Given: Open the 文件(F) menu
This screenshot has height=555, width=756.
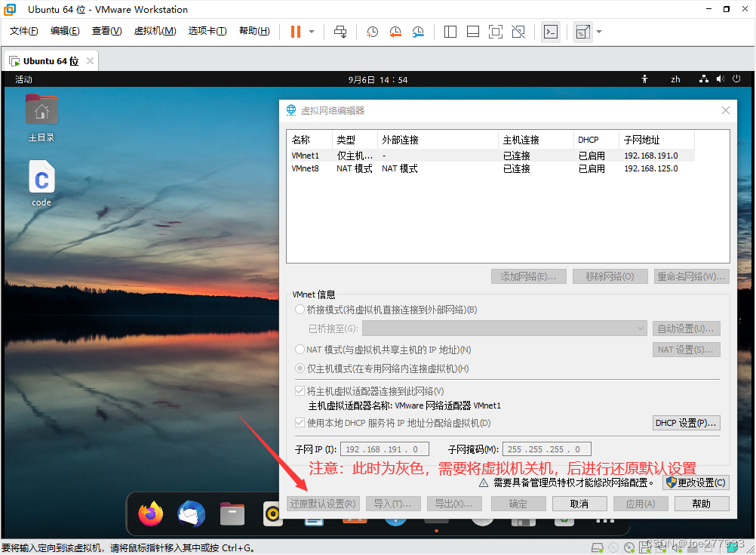Looking at the screenshot, I should coord(23,31).
